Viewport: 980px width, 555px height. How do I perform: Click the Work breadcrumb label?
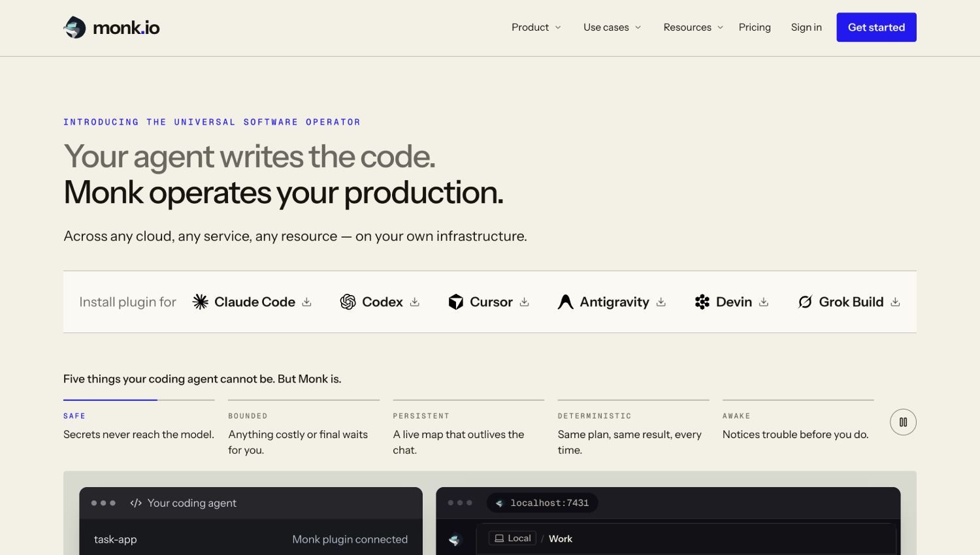(x=561, y=539)
